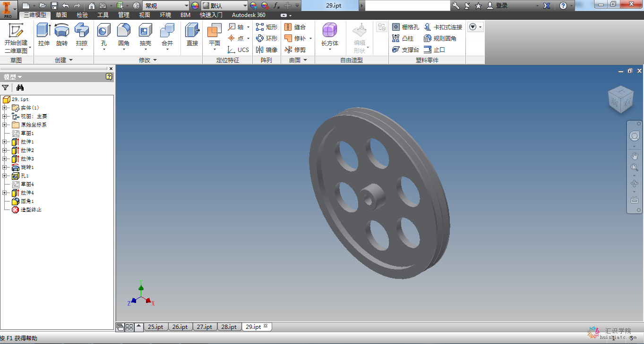Open the Autodesk 360 ribbon tab
Screen dimensions: 644x344
point(249,15)
